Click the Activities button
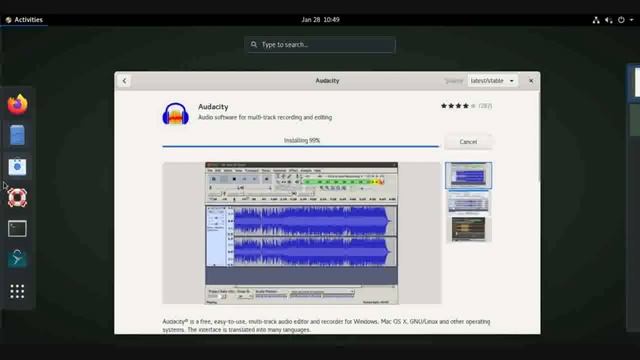Viewport: 640px width, 360px height. 24,20
